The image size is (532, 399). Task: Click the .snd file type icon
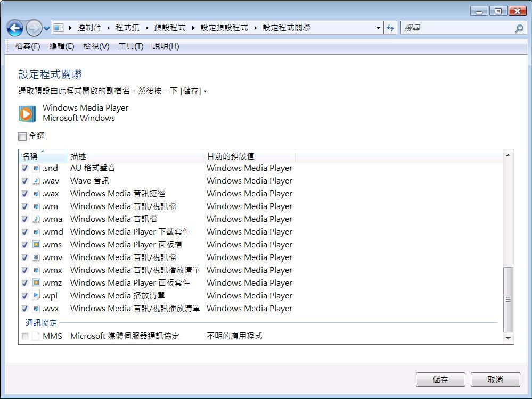[36, 168]
